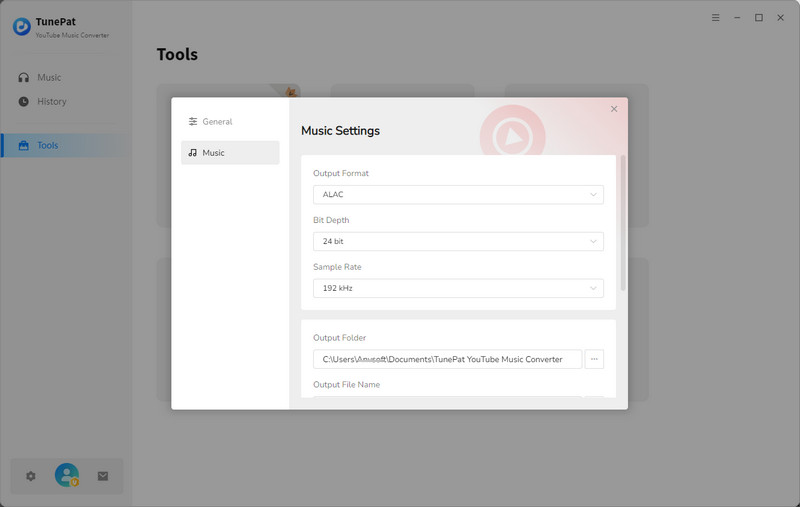
Task: Click the headphones Music icon
Action: [23, 78]
